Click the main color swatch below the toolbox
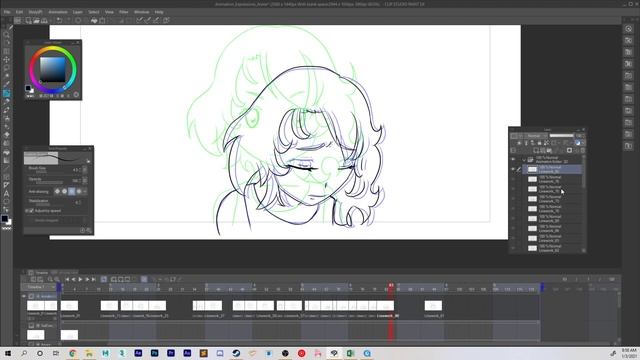This screenshot has height=360, width=640. [x=4, y=219]
